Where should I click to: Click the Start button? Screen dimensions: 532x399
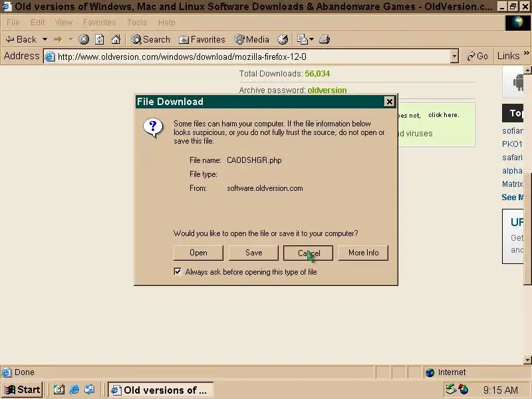click(x=22, y=390)
